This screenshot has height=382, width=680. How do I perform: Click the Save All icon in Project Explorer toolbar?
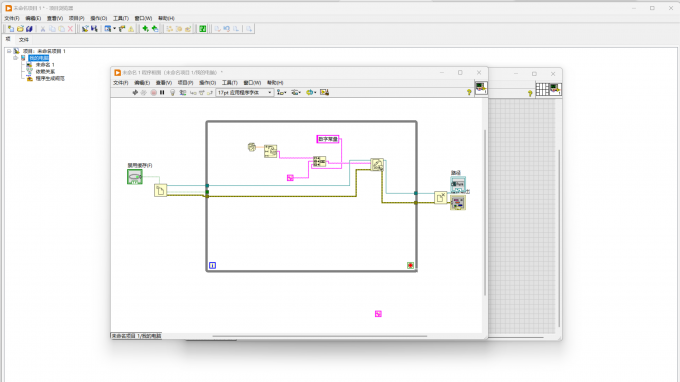pyautogui.click(x=29, y=29)
